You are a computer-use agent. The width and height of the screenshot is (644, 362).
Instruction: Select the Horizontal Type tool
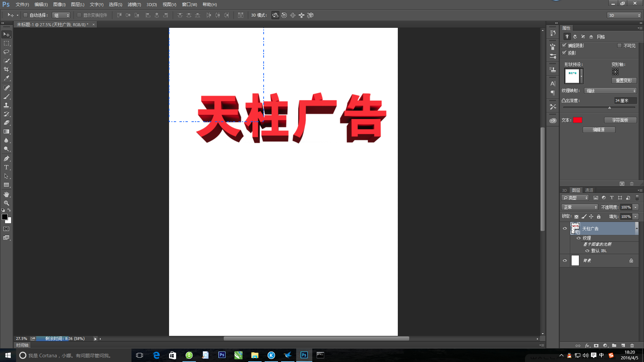[x=6, y=167]
